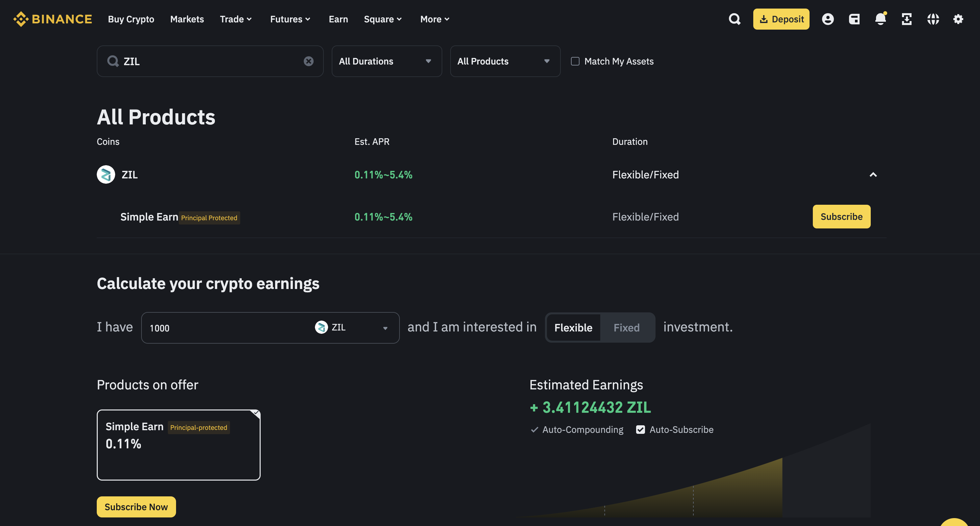Click the search magnifier icon in header

tap(734, 19)
